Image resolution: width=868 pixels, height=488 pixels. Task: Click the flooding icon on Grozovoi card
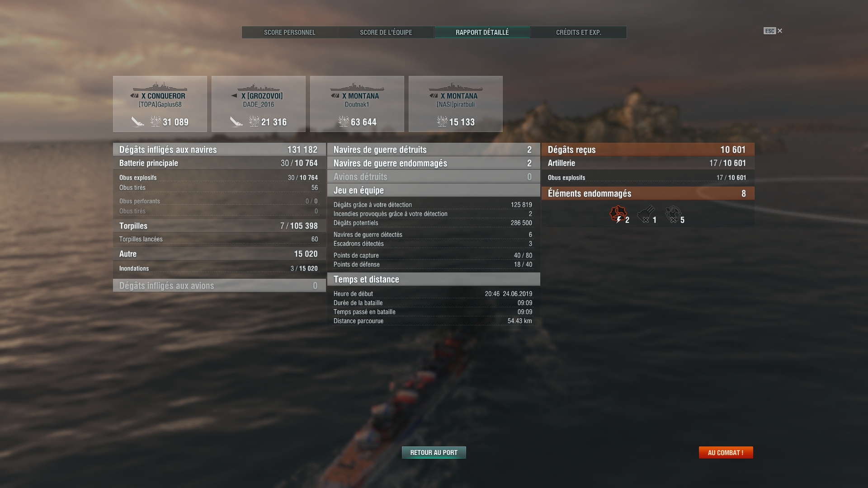tap(236, 122)
